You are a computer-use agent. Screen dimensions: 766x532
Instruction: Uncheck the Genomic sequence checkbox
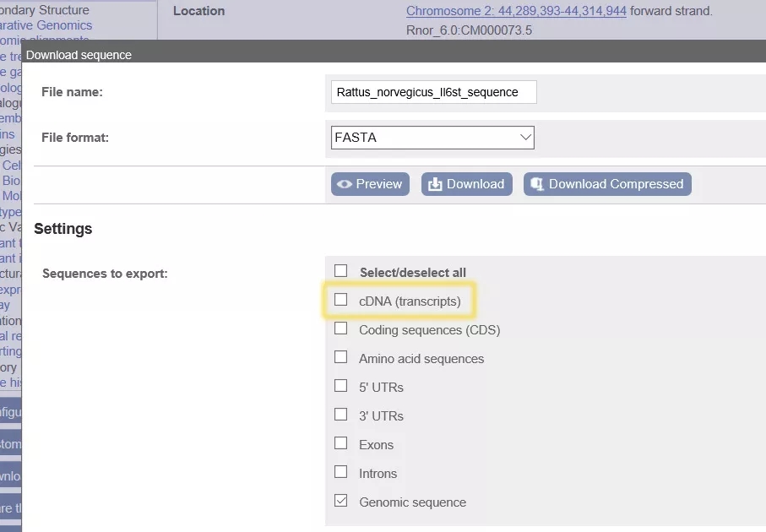pyautogui.click(x=341, y=501)
